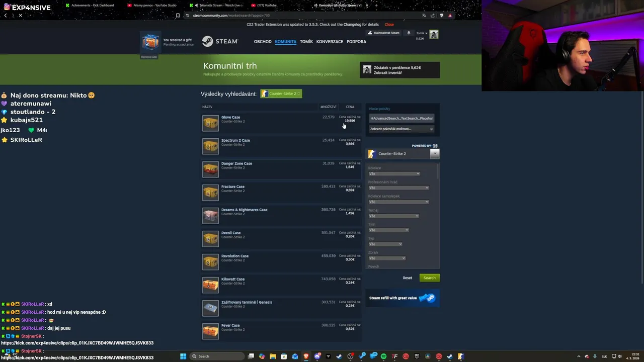Open the Tým dropdown
The height and width of the screenshot is (362, 644).
click(x=388, y=230)
